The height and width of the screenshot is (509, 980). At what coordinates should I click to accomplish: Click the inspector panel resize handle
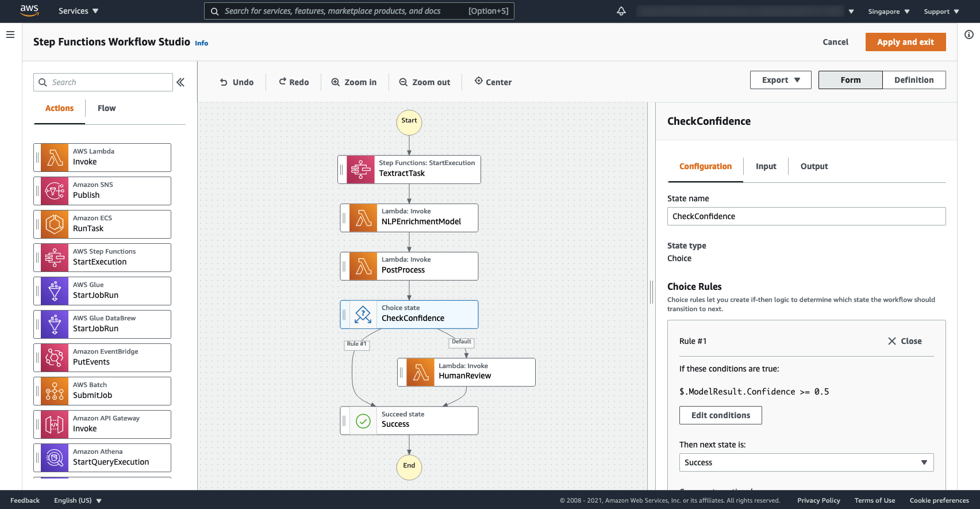[x=651, y=292]
